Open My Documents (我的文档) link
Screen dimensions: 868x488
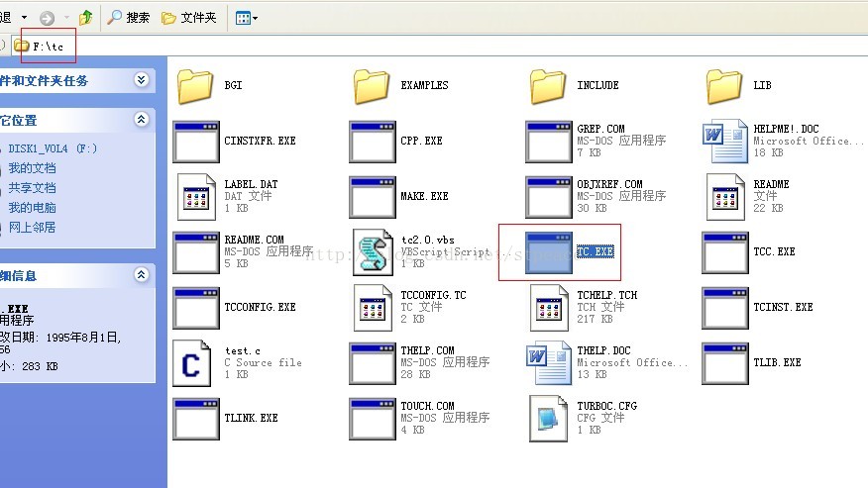(x=32, y=168)
